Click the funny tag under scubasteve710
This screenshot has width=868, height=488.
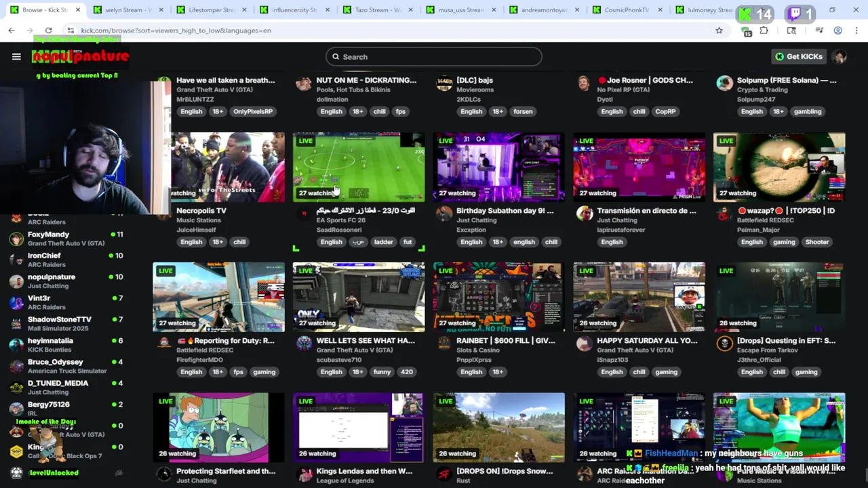pos(382,372)
